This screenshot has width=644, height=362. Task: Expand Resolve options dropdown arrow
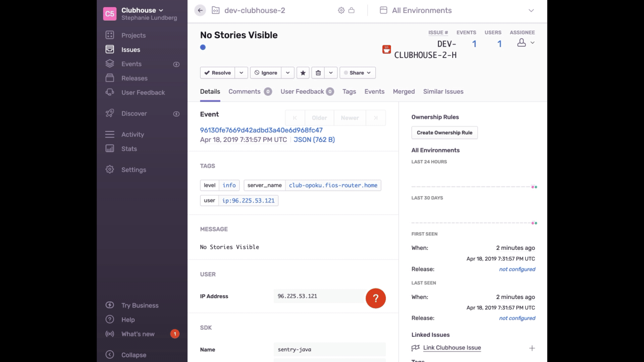click(241, 73)
